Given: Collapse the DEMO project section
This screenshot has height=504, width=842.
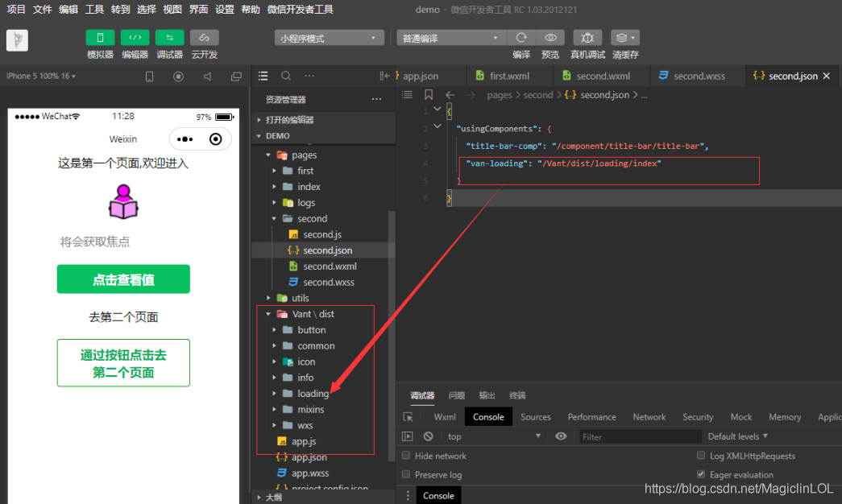Looking at the screenshot, I should 323,136.
